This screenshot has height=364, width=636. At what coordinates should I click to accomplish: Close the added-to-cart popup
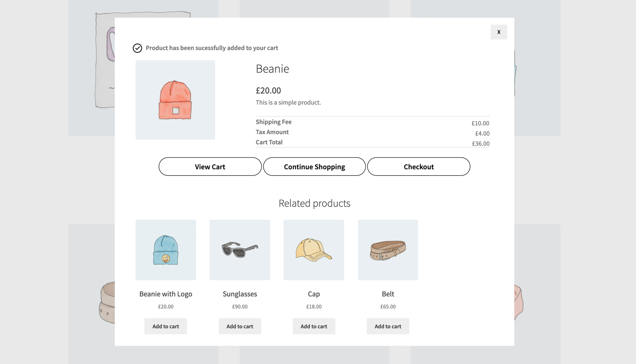[x=499, y=32]
